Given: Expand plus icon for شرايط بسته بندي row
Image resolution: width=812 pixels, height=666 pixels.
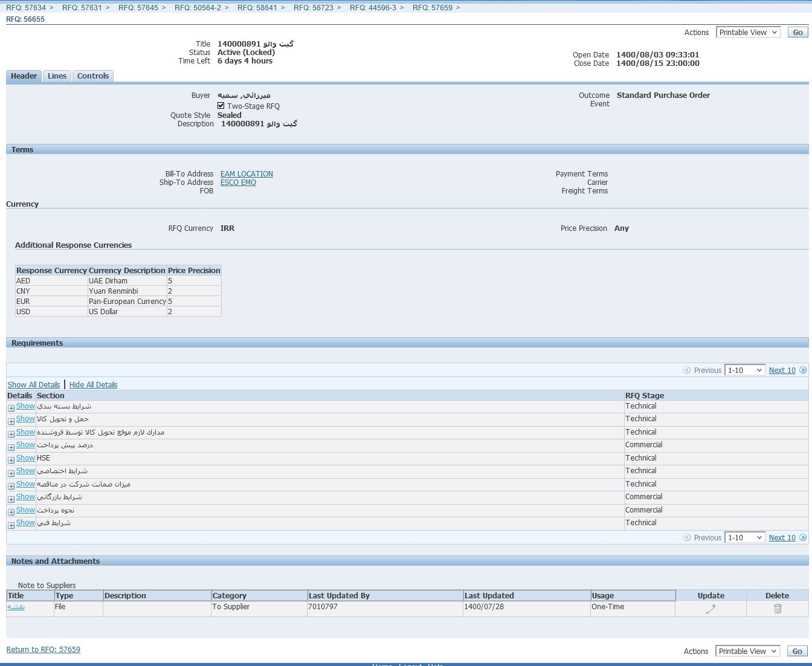Looking at the screenshot, I should point(11,408).
